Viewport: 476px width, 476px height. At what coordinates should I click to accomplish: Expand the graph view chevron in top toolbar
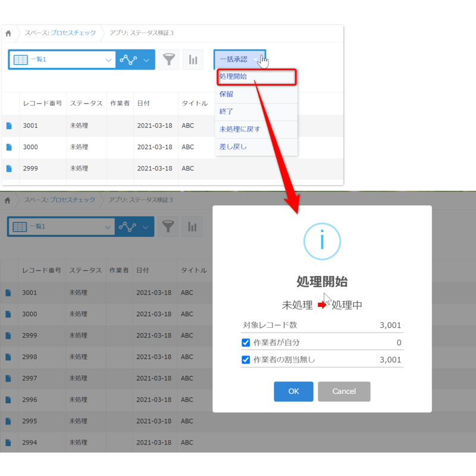[x=146, y=59]
